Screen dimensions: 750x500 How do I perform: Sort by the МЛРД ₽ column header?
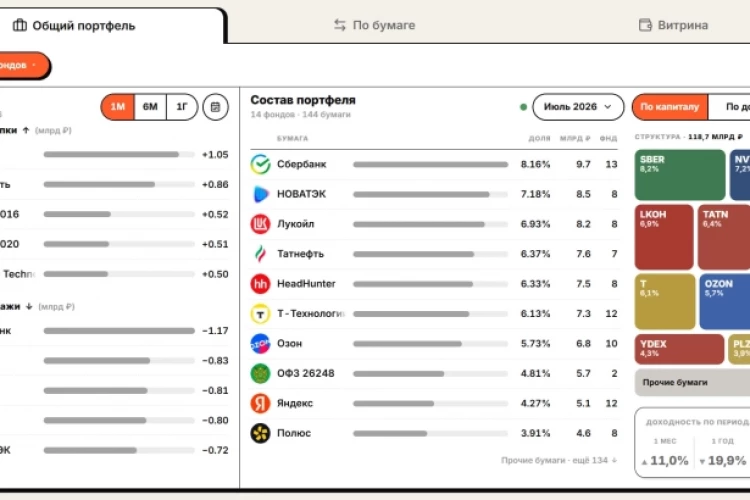[x=575, y=138]
